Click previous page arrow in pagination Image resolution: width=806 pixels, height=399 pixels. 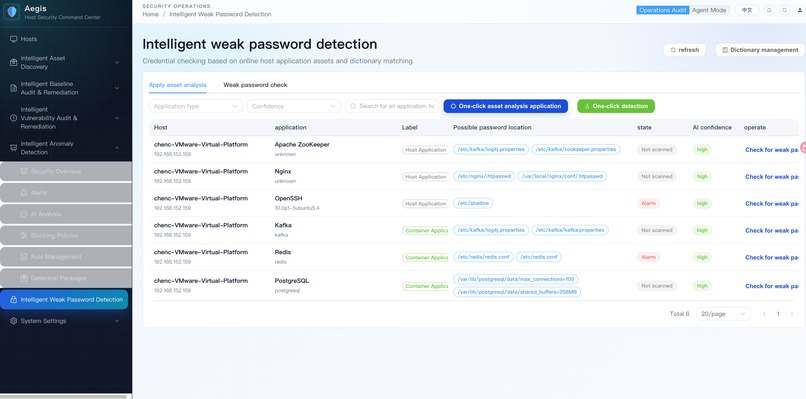764,314
